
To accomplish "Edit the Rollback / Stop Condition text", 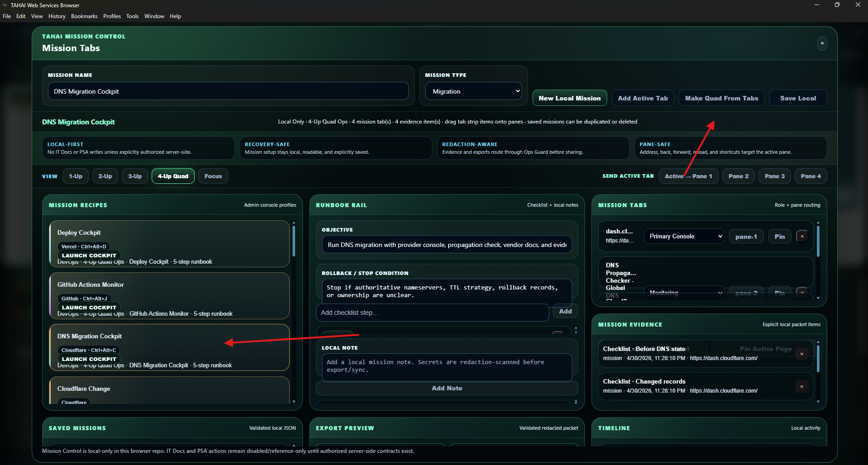I will click(447, 291).
